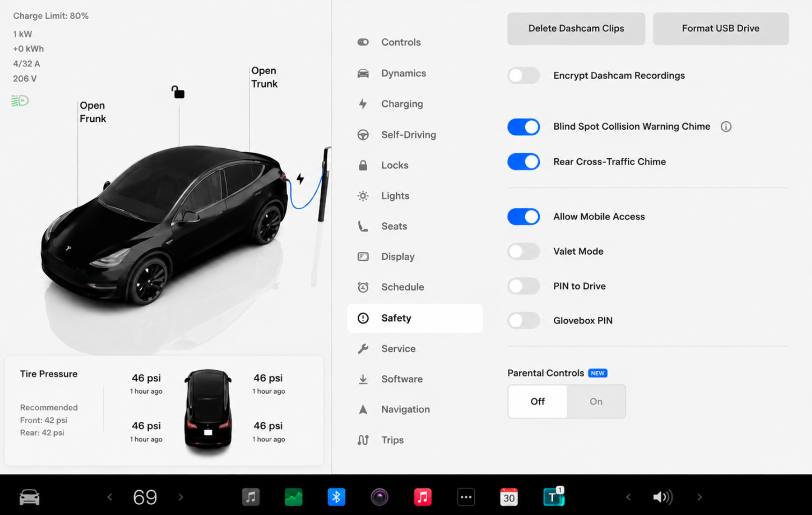Enable Encrypt Dashcam Recordings toggle

(523, 75)
